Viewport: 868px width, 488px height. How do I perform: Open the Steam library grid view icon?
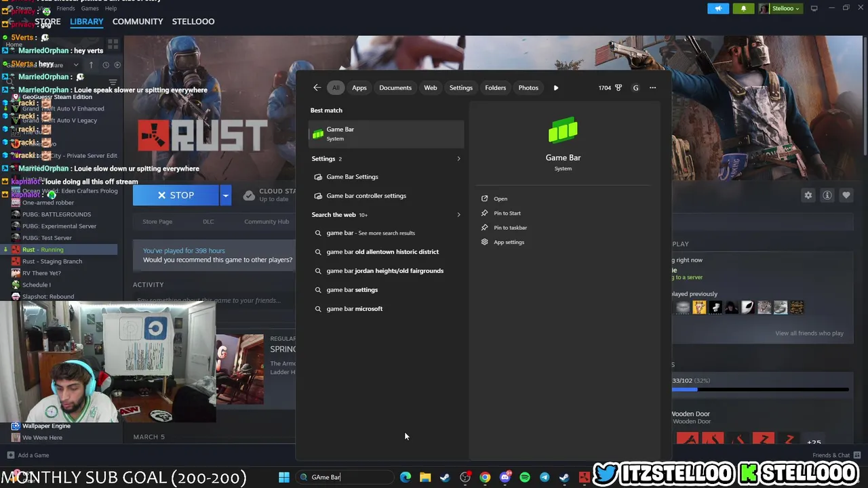(x=113, y=43)
